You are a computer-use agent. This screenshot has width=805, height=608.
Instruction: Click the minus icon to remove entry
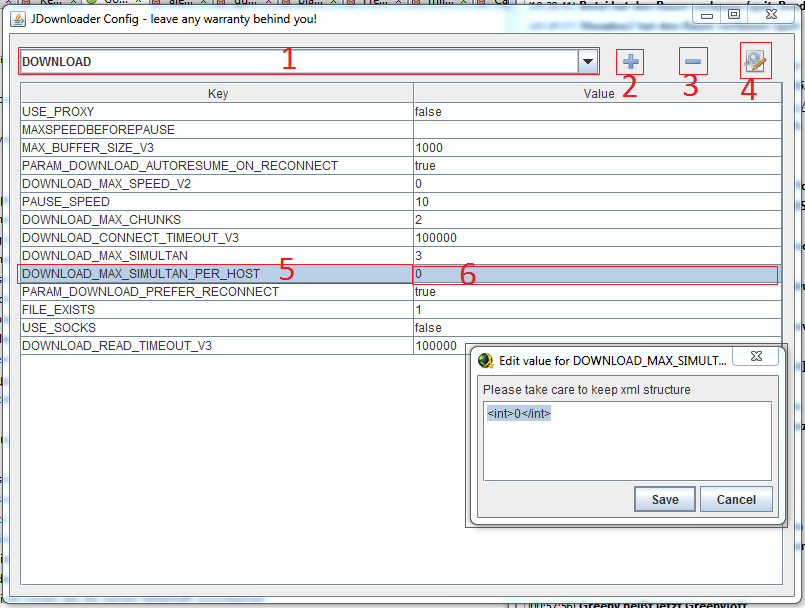[x=693, y=61]
